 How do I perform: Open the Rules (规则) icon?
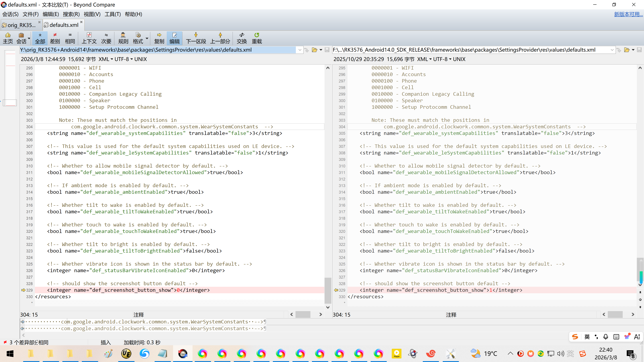123,38
